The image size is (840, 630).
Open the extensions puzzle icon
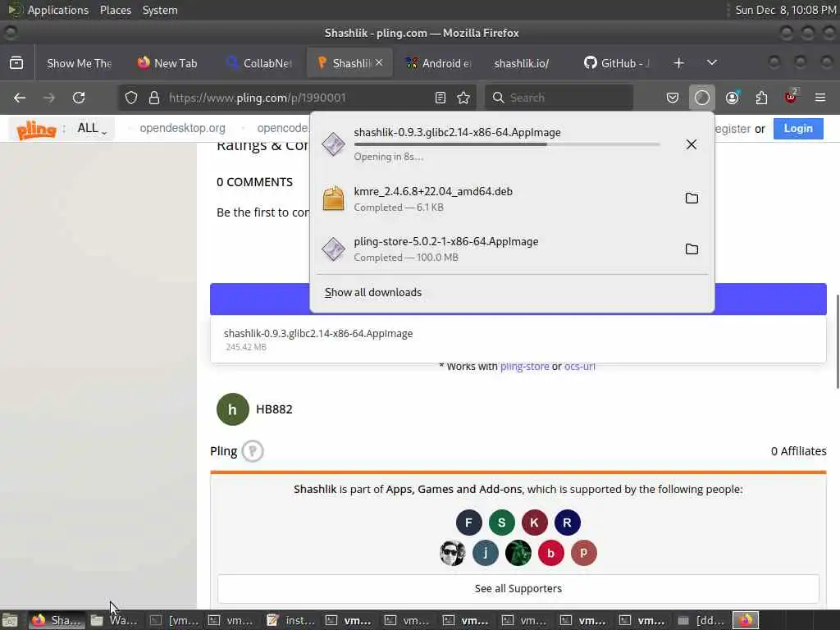761,98
